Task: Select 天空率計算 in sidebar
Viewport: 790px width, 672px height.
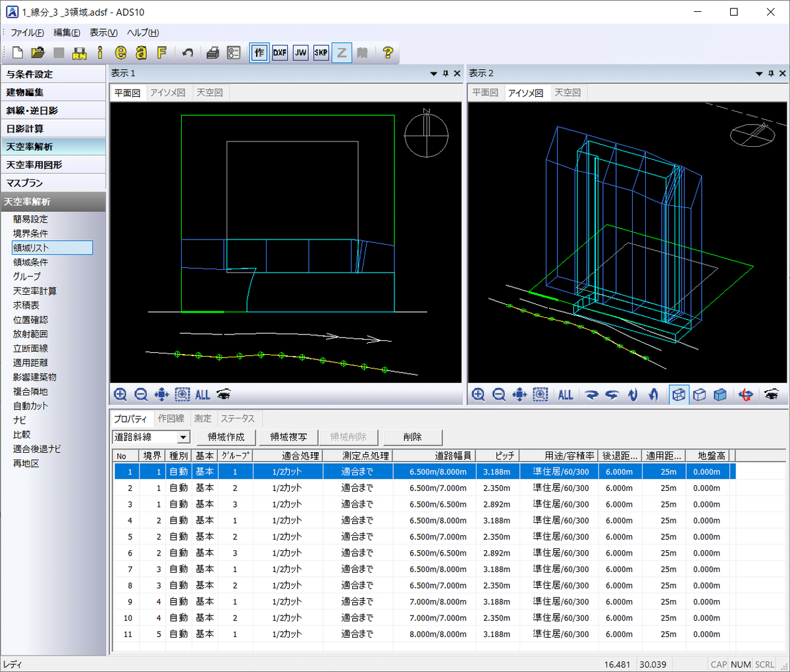Action: tap(35, 291)
